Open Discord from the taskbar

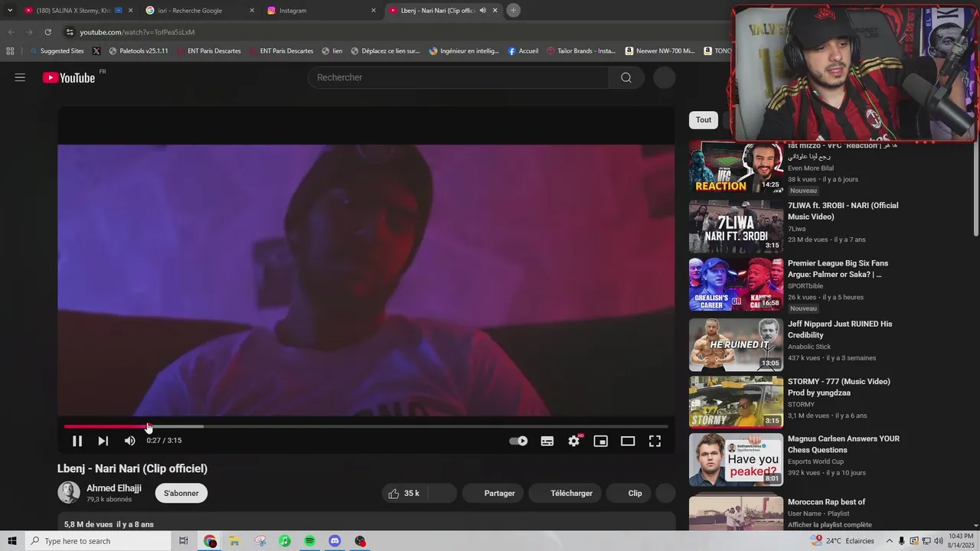point(335,541)
